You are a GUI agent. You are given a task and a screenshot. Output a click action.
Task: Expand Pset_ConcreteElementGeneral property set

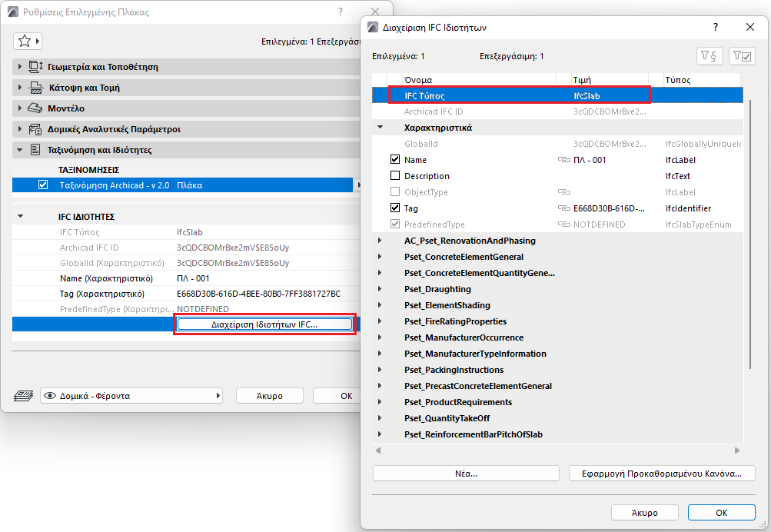pos(380,257)
